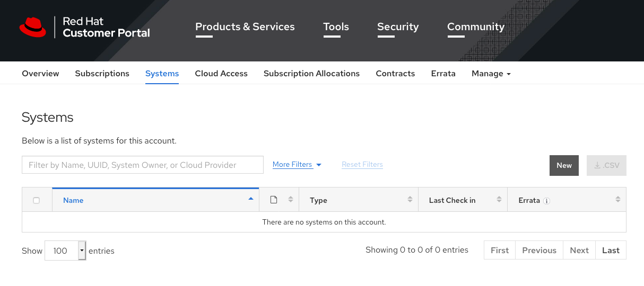Open the Security menu
Screen dimensions: 644x286
398,26
